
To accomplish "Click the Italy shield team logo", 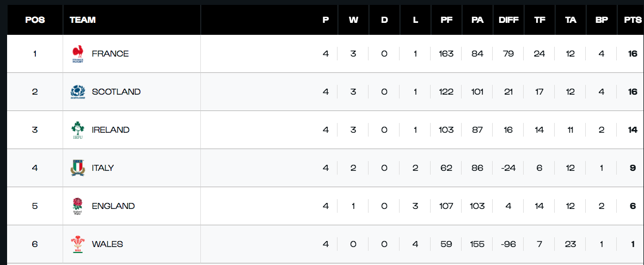I will (x=78, y=168).
